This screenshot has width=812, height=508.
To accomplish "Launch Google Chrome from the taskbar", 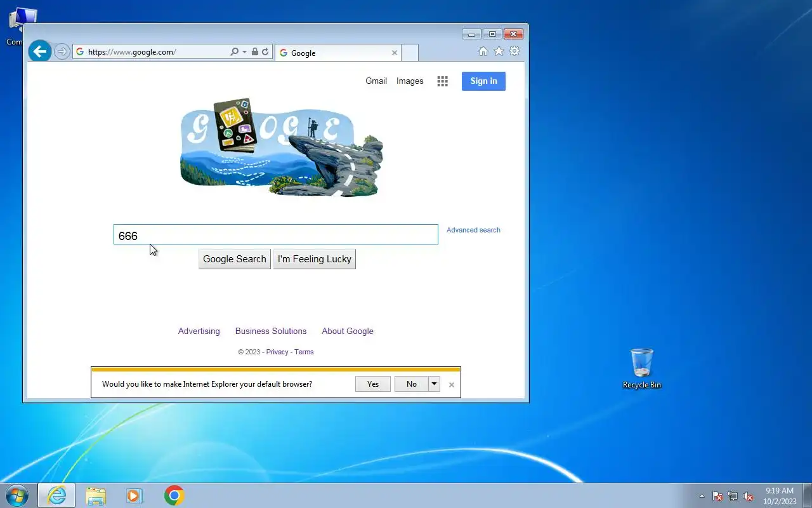I will pos(174,495).
